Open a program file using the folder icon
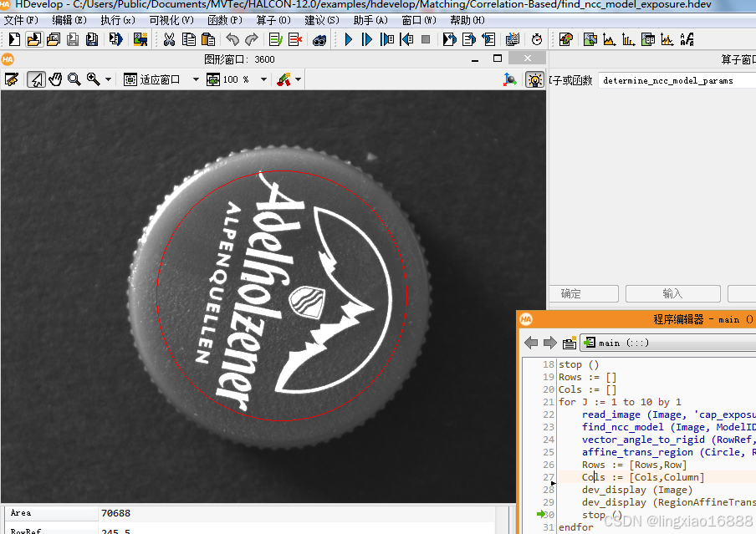 pos(34,39)
